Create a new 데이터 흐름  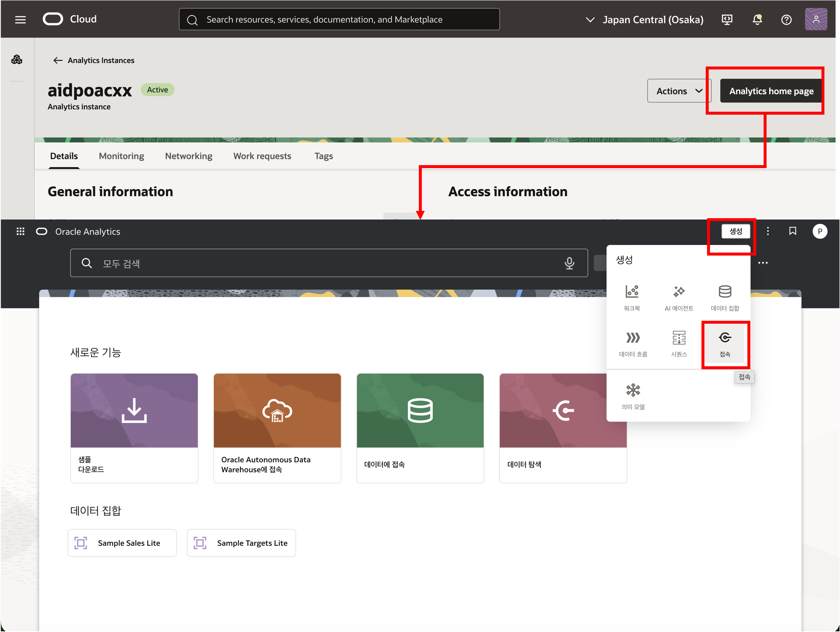click(x=633, y=344)
